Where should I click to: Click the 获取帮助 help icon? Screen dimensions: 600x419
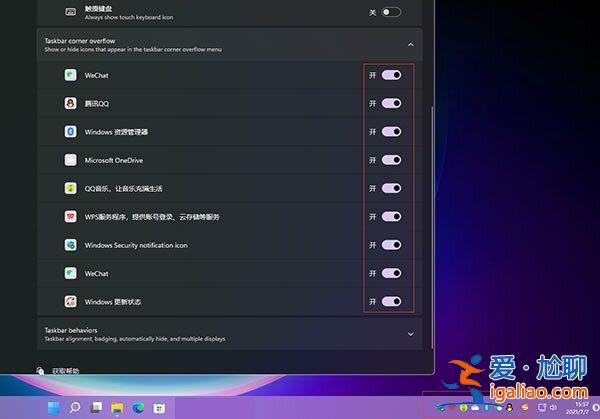(x=40, y=370)
